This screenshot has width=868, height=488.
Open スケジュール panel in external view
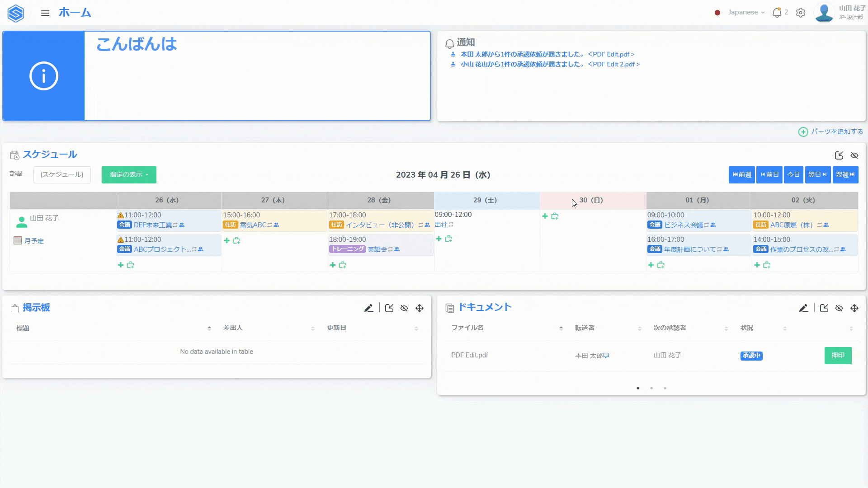pyautogui.click(x=839, y=155)
